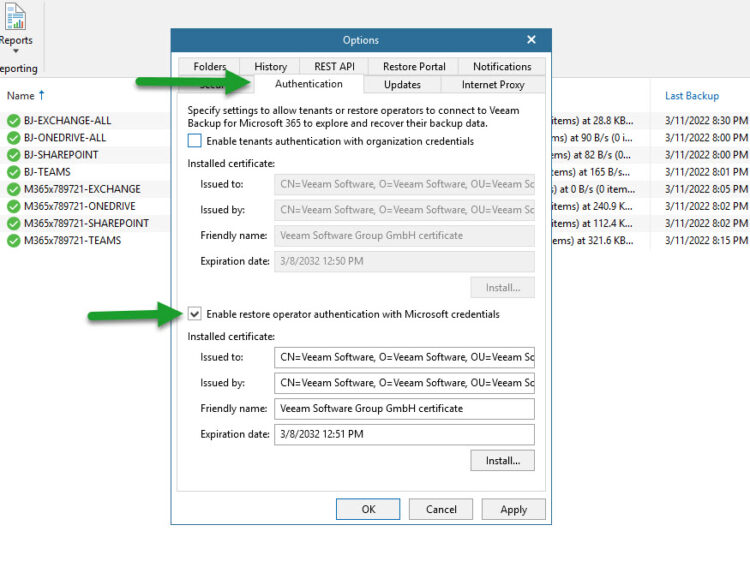Select the BJ-SHAREPOINT job row
Viewport: 750px width, 561px height.
coord(61,155)
